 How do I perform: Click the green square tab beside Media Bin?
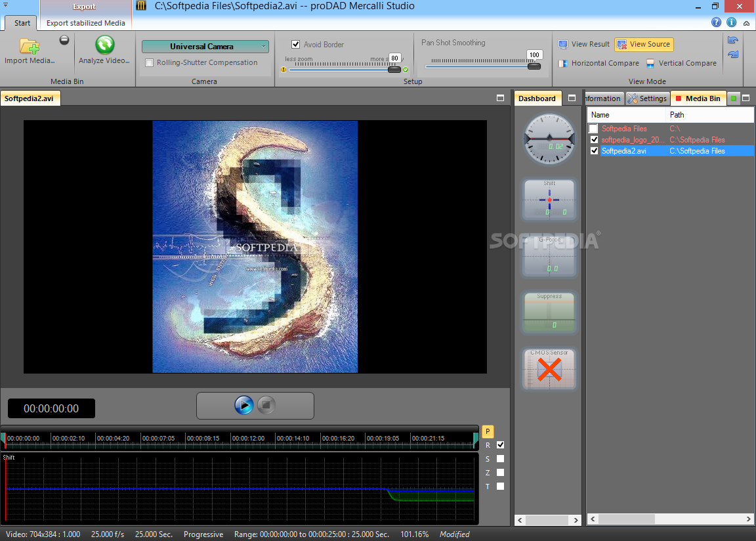click(733, 98)
